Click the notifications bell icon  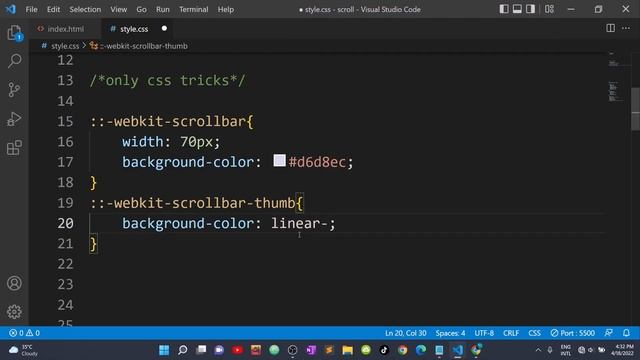627,333
